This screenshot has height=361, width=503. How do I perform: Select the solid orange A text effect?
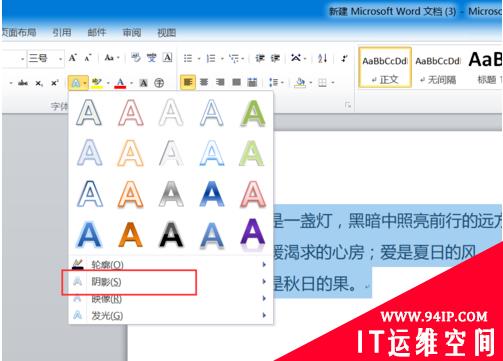(x=130, y=235)
